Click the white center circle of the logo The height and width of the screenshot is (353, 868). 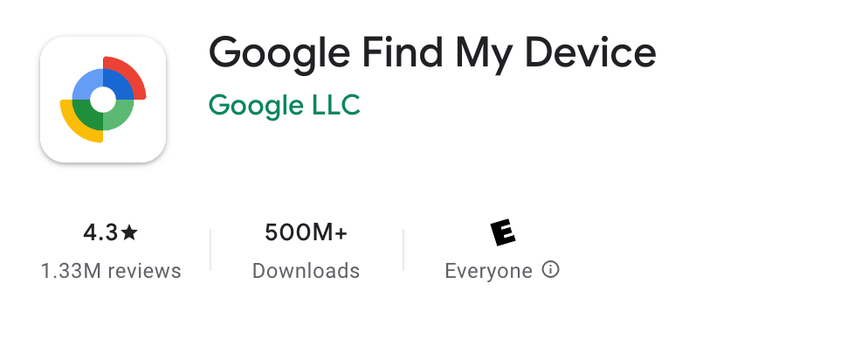point(103,100)
